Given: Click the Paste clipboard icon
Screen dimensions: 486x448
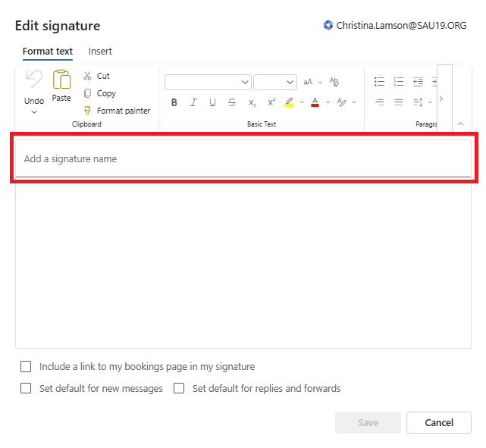Looking at the screenshot, I should [61, 80].
